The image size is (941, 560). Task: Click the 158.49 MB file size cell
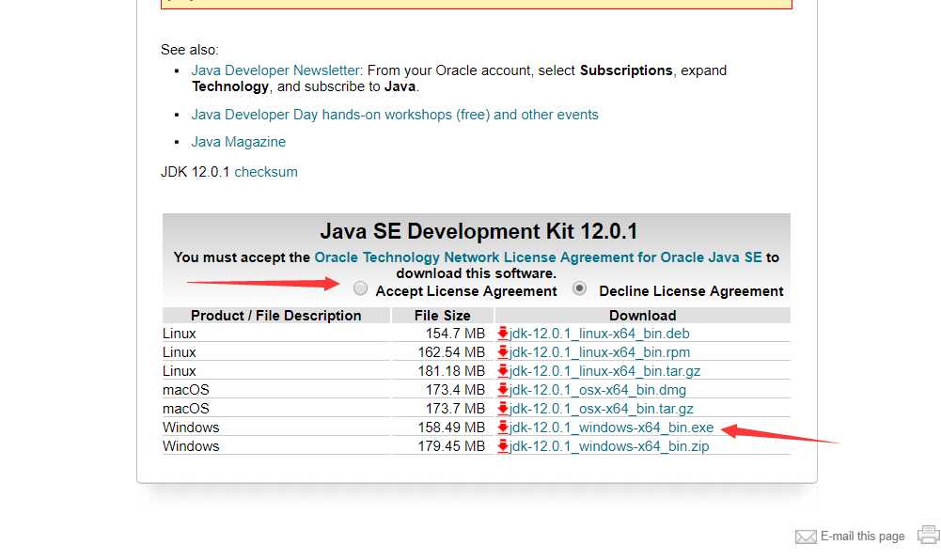(x=442, y=428)
